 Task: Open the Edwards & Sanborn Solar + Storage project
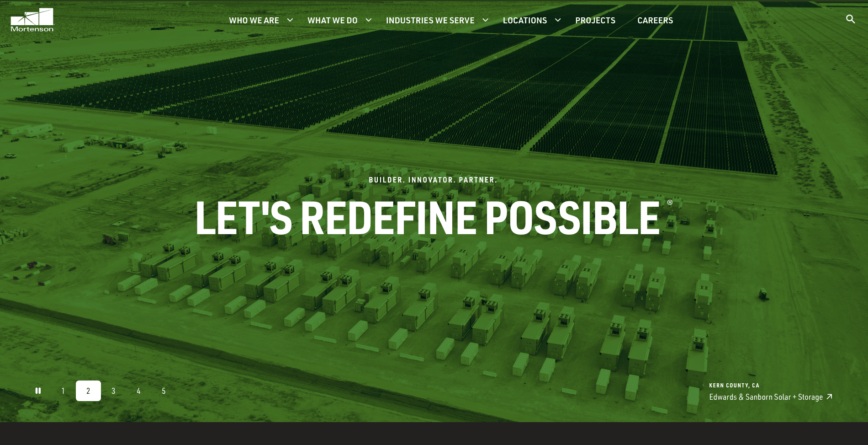coord(765,397)
